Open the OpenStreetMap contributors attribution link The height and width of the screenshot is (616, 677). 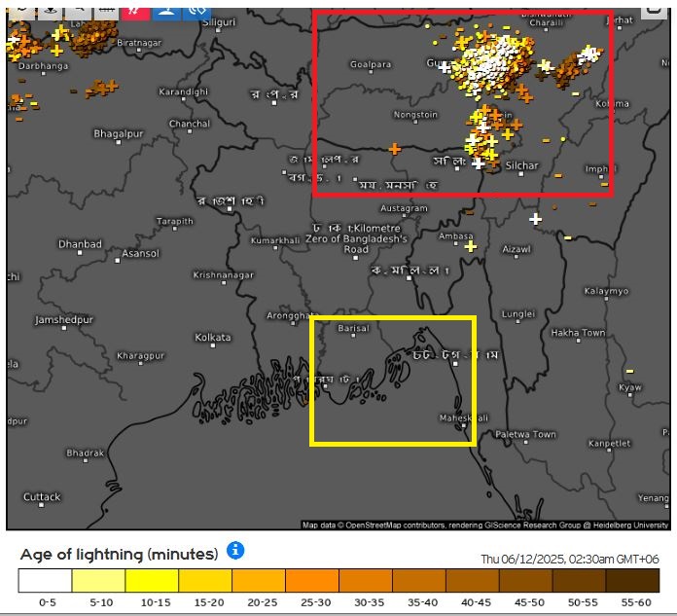[395, 525]
